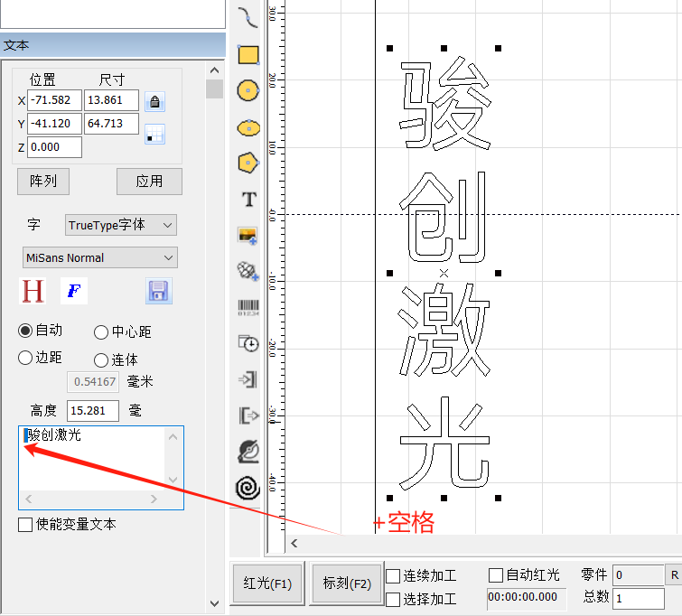
Task: Click the text box scroll left arrow
Action: tap(29, 499)
